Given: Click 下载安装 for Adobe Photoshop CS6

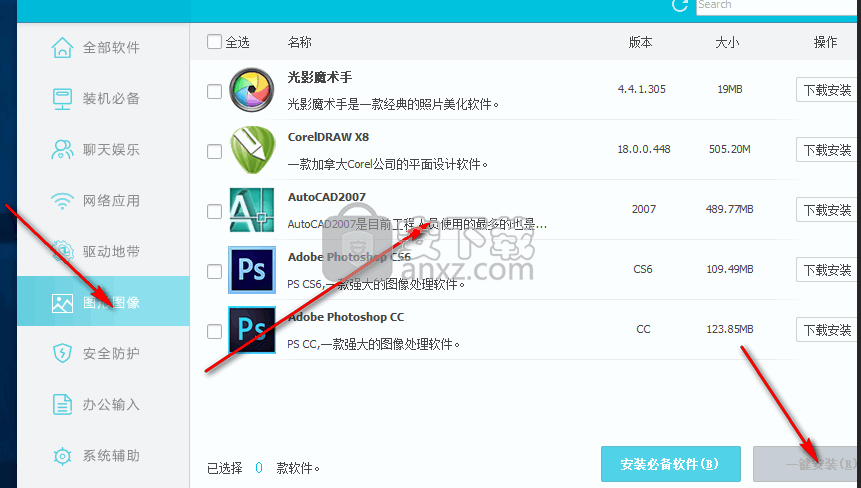Looking at the screenshot, I should click(x=826, y=270).
